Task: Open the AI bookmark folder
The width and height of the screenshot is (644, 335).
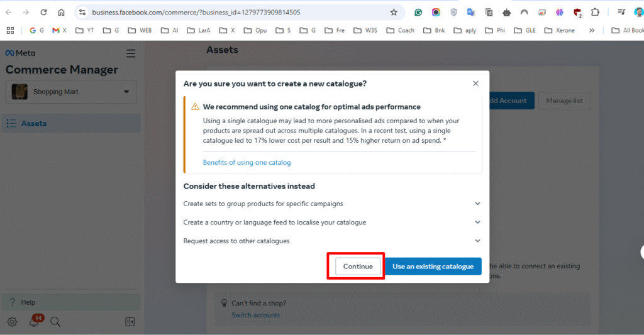Action: coord(170,30)
